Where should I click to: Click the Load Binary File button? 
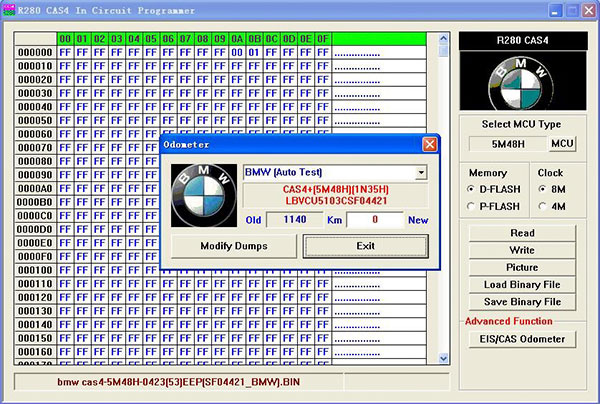(522, 285)
